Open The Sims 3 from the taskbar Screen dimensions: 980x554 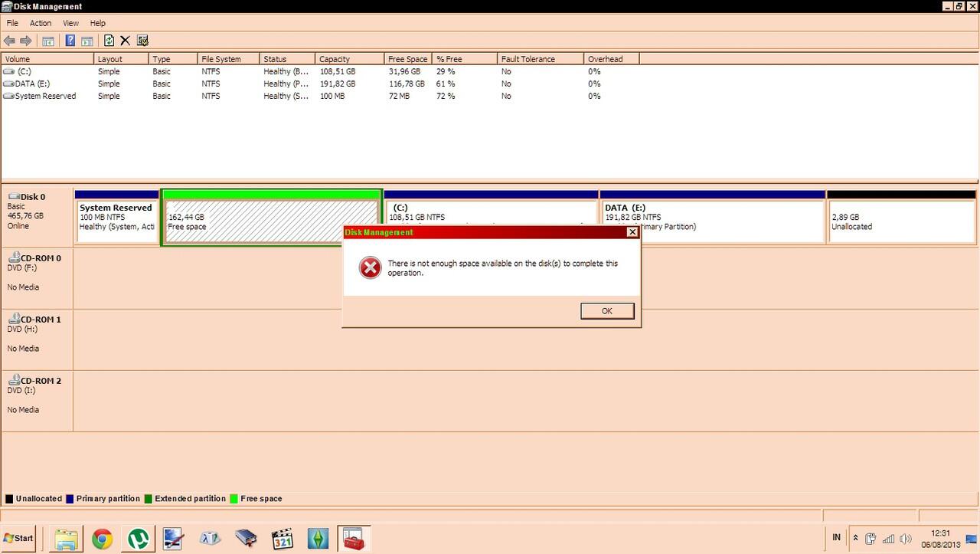coord(317,538)
